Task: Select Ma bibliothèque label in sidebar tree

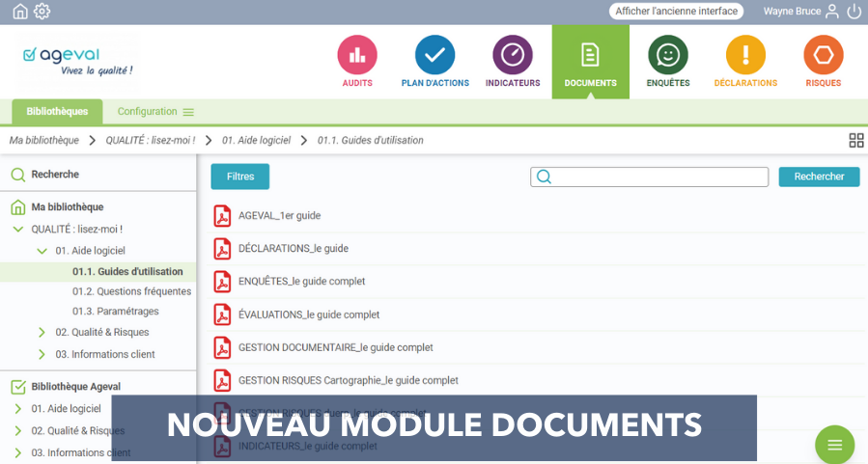Action: pos(68,207)
